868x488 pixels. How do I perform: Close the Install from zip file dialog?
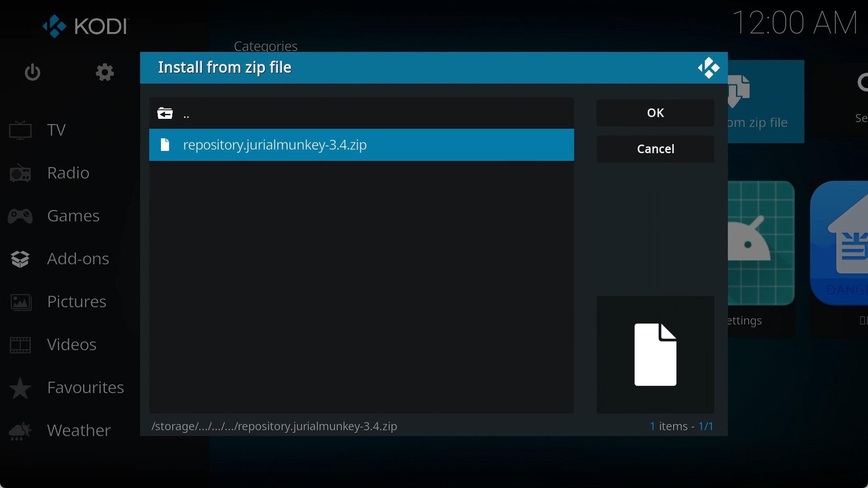(708, 68)
